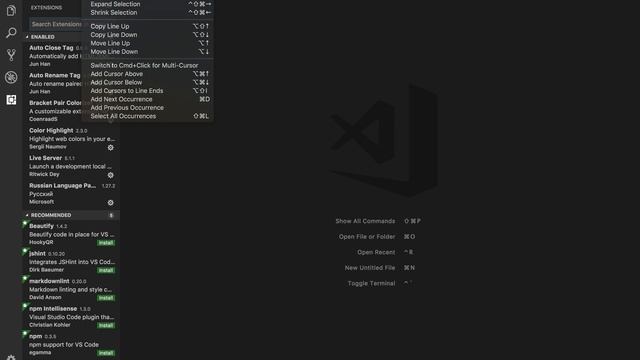The image size is (640, 360).
Task: Select Move Line Down menu entry
Action: coord(147,52)
